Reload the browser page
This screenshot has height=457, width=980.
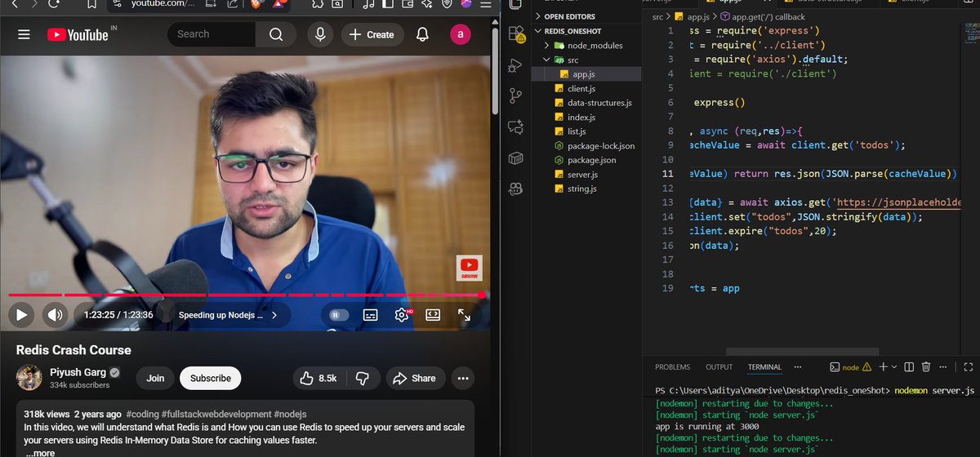[54, 3]
